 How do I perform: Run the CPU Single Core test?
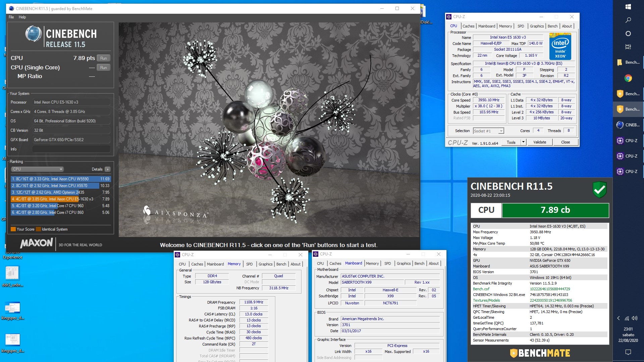(103, 68)
